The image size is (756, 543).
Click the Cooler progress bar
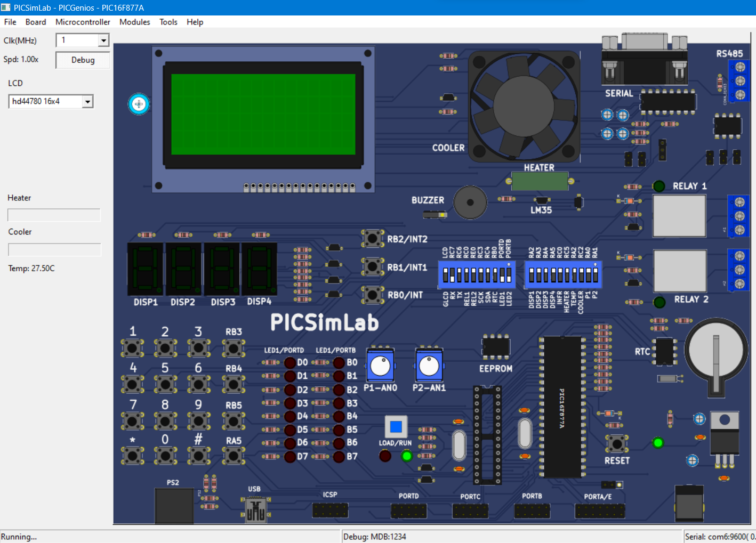click(x=54, y=249)
